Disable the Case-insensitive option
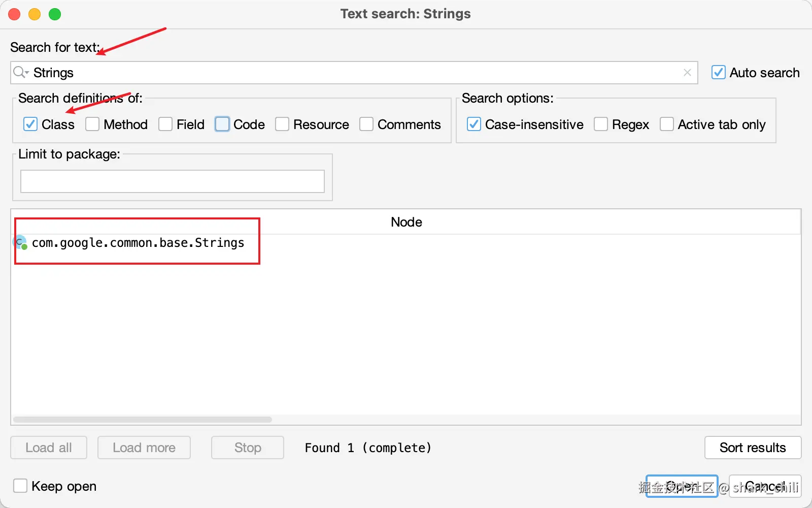The image size is (812, 508). tap(474, 124)
